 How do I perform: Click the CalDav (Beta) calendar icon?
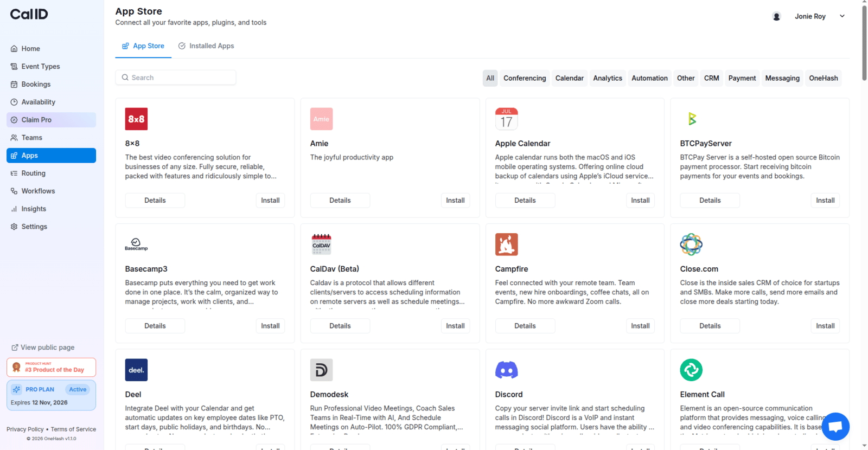pyautogui.click(x=321, y=244)
